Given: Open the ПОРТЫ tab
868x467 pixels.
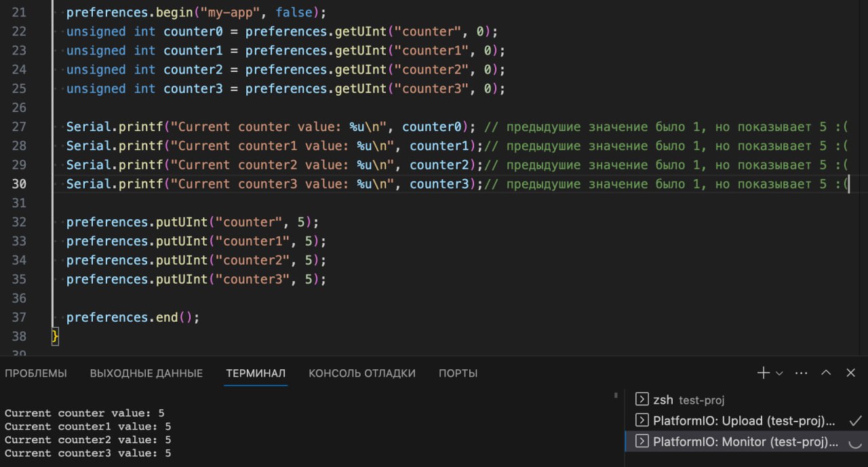Looking at the screenshot, I should 458,373.
